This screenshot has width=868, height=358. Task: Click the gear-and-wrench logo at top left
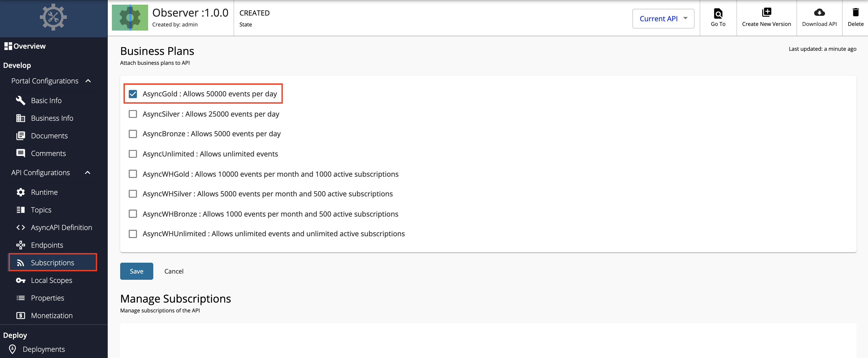53,17
